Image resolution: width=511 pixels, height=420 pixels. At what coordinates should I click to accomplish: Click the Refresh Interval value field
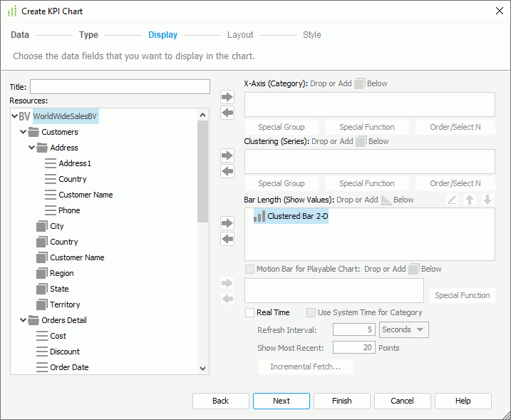click(353, 329)
